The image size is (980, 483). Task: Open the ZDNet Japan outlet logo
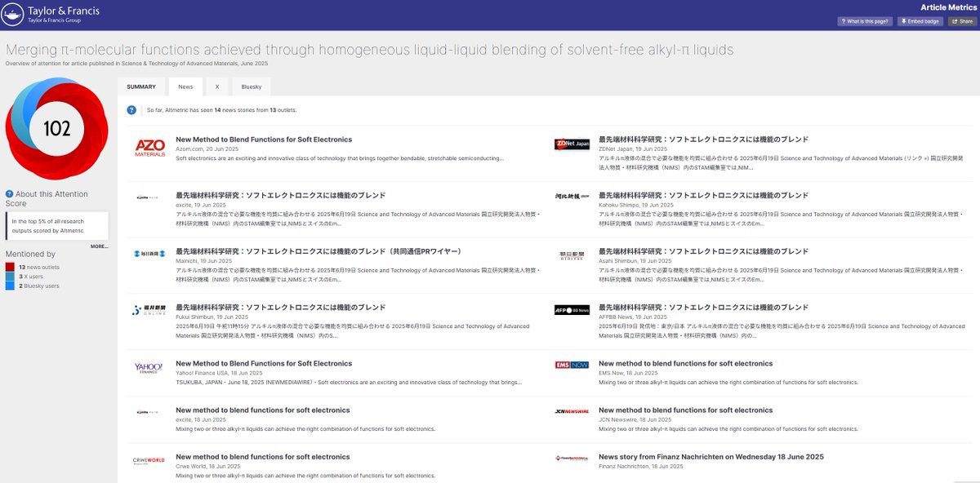tap(572, 144)
